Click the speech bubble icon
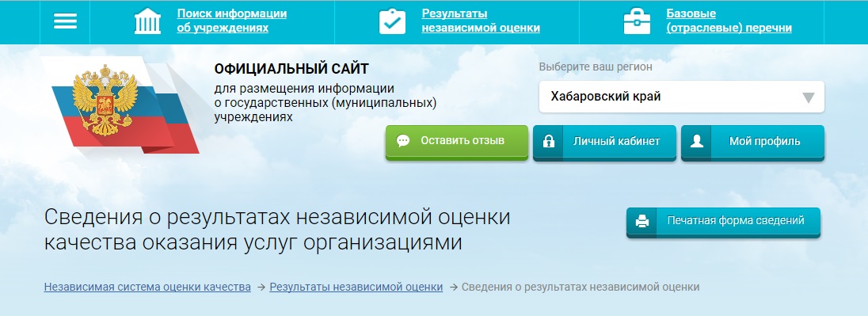 tap(404, 141)
